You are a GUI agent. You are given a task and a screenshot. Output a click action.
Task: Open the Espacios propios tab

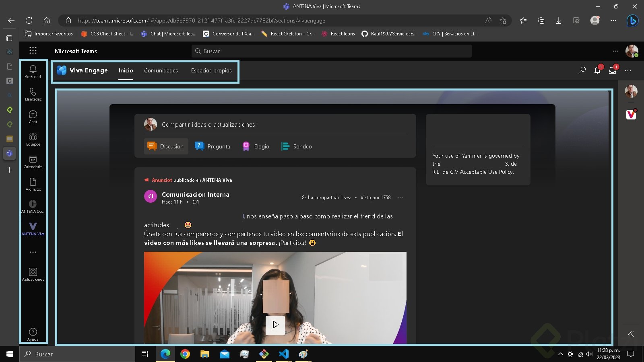(x=211, y=70)
